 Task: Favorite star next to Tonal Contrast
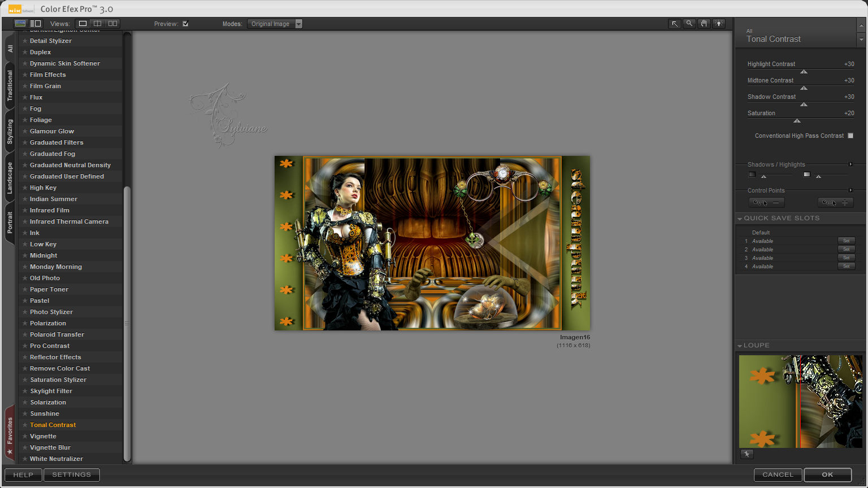point(25,425)
